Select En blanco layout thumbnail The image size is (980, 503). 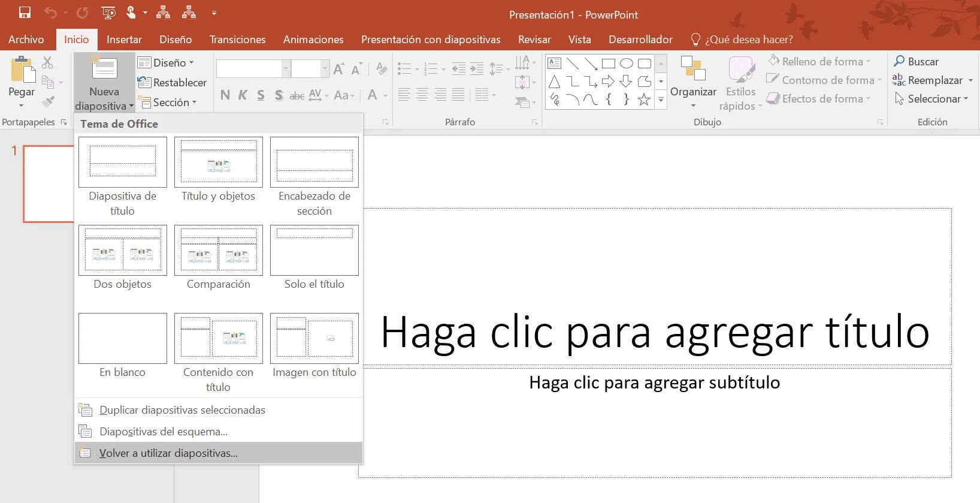(123, 338)
